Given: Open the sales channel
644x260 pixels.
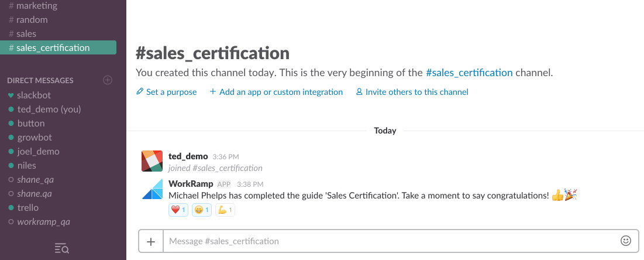Looking at the screenshot, I should click(x=26, y=34).
